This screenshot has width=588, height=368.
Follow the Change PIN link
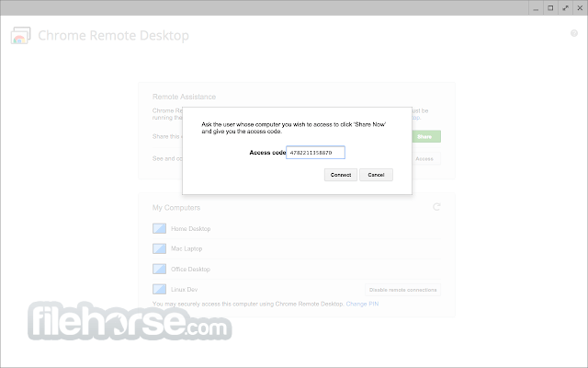[362, 304]
